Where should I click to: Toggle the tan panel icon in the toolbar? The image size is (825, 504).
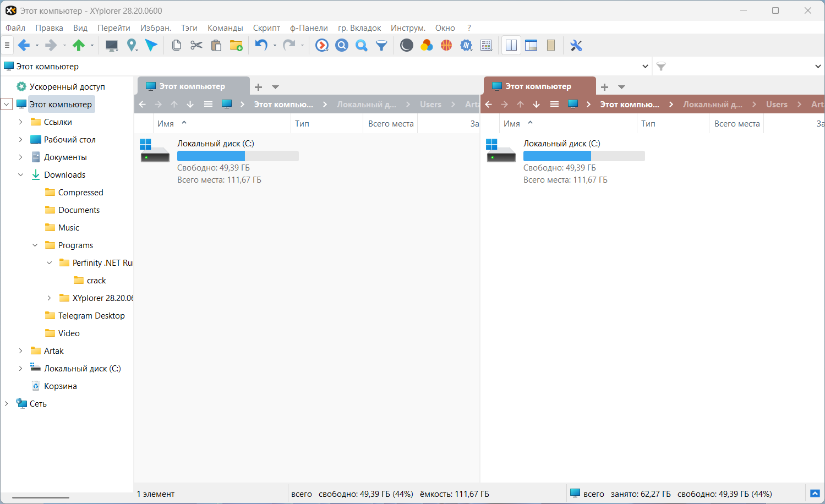(551, 46)
